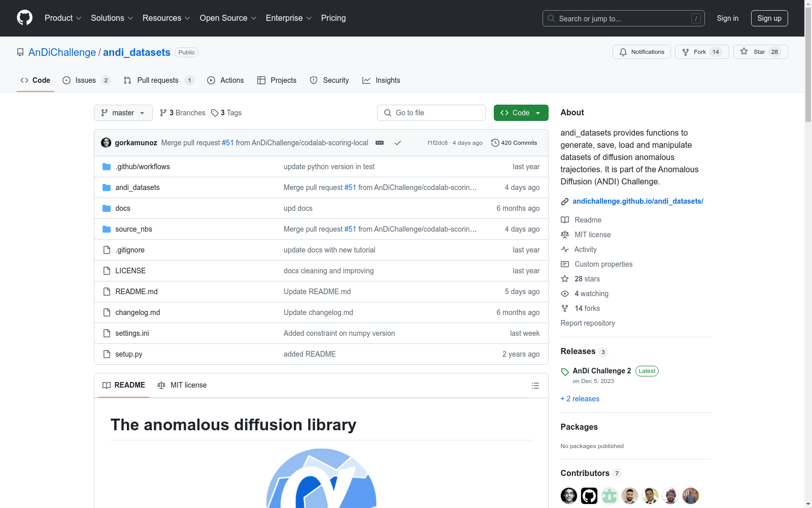
Task: Expand the Resources menu
Action: click(166, 18)
